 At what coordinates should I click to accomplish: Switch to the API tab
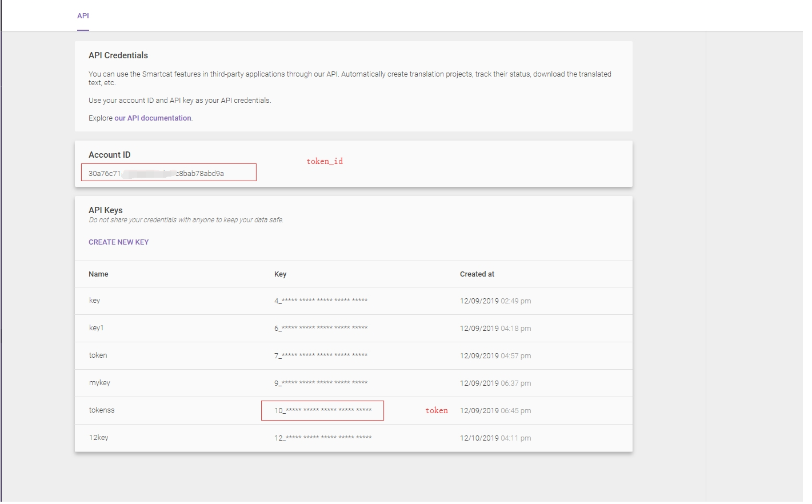coord(83,16)
